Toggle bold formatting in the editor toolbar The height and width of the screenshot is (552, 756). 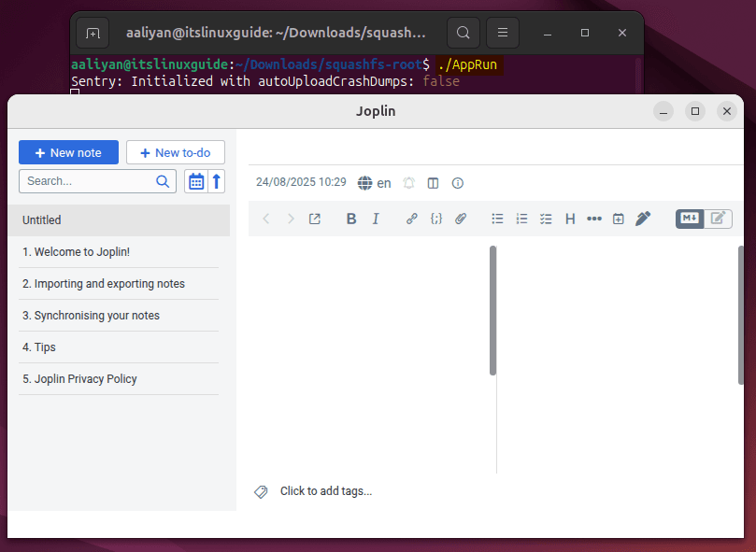point(351,219)
